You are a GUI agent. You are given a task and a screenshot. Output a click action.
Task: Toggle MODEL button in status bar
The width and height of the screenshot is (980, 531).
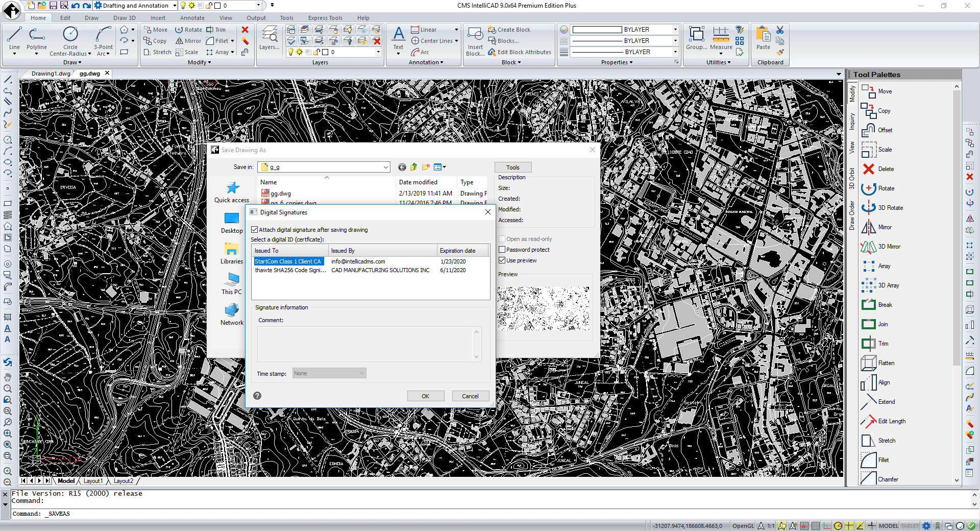click(889, 526)
